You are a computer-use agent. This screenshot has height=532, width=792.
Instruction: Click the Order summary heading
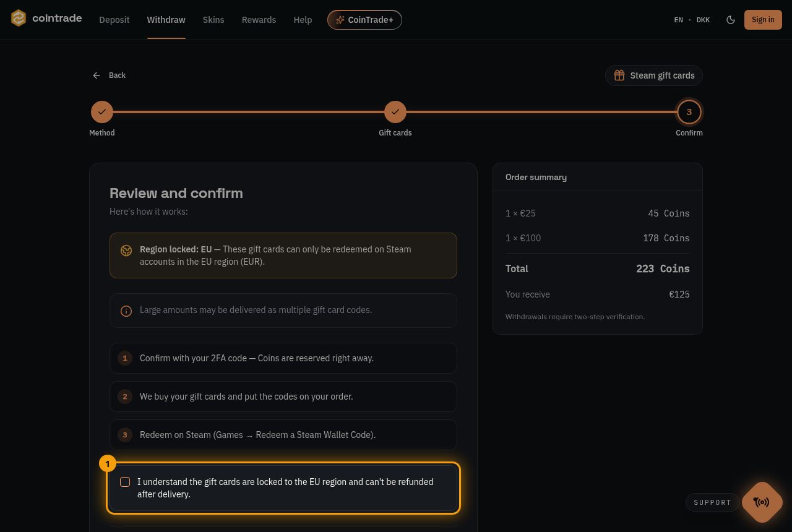tap(536, 177)
